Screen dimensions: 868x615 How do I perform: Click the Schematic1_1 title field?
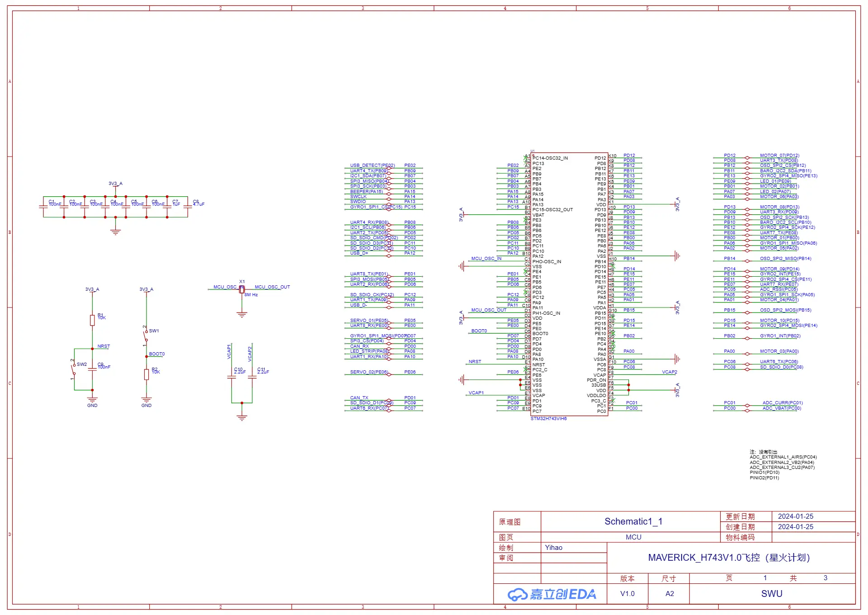point(633,521)
